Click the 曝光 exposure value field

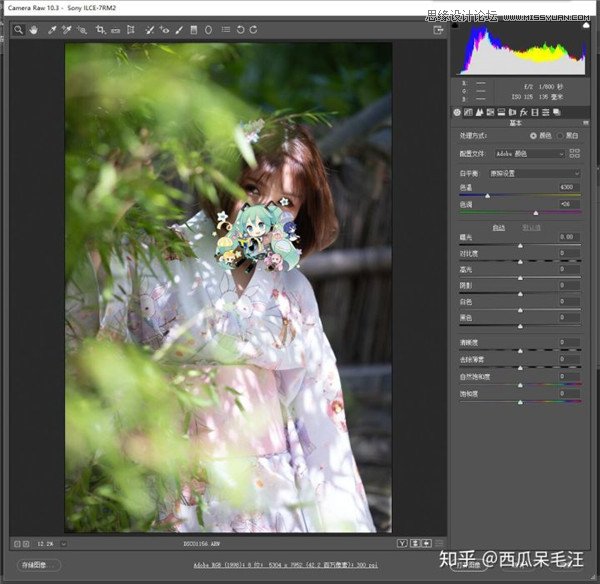pos(568,237)
